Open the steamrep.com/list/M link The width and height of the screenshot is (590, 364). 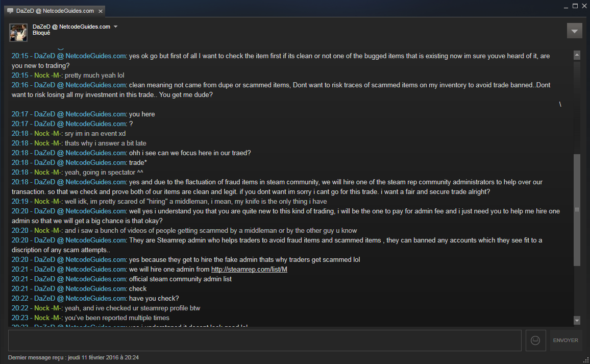coord(249,269)
